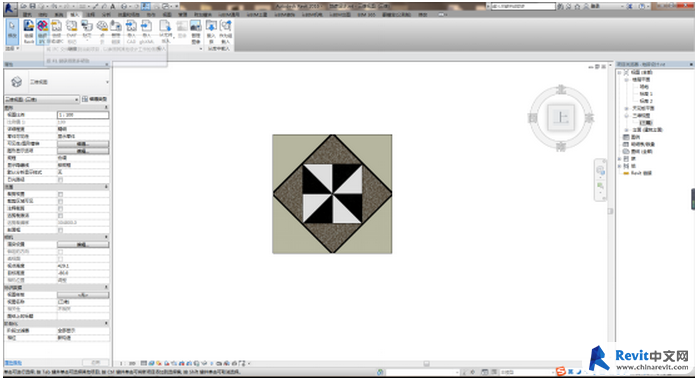699x379 pixels.
Task: Collapse the Identity Data section in Properties
Action: pos(106,288)
